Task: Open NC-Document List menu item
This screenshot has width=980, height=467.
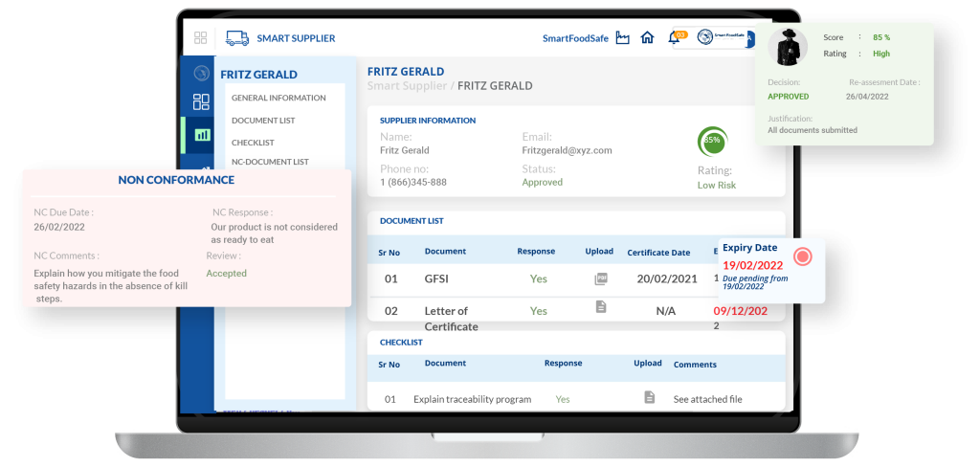Action: (270, 162)
